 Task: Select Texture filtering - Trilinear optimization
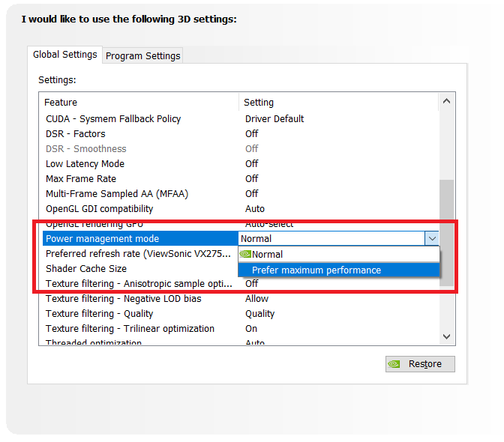coord(130,328)
